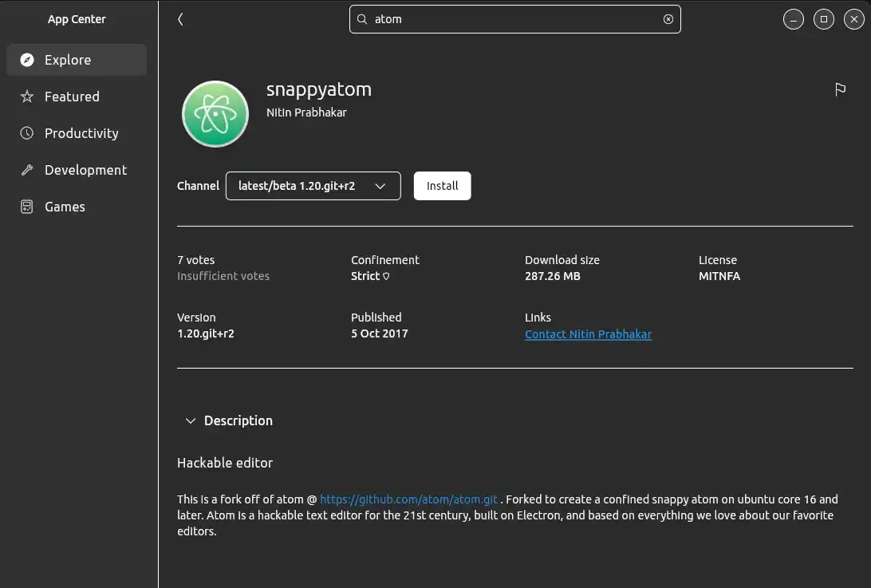
Task: Open the Games category
Action: tap(77, 207)
